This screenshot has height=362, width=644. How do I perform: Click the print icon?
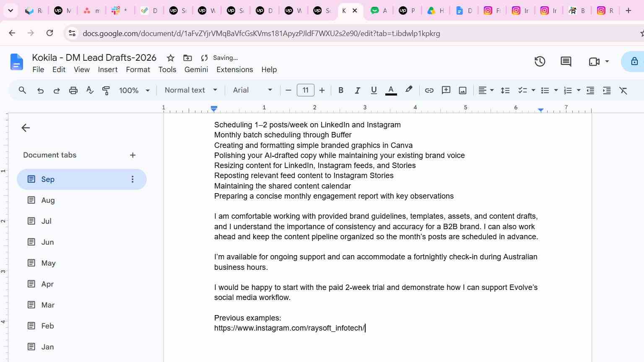click(73, 90)
